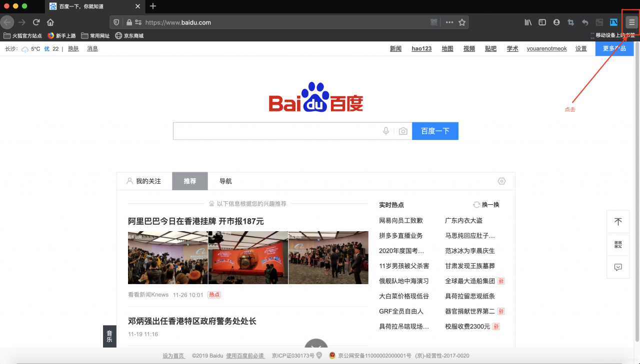Jump back to top of page
Image resolution: width=640 pixels, height=364 pixels.
pyautogui.click(x=618, y=222)
